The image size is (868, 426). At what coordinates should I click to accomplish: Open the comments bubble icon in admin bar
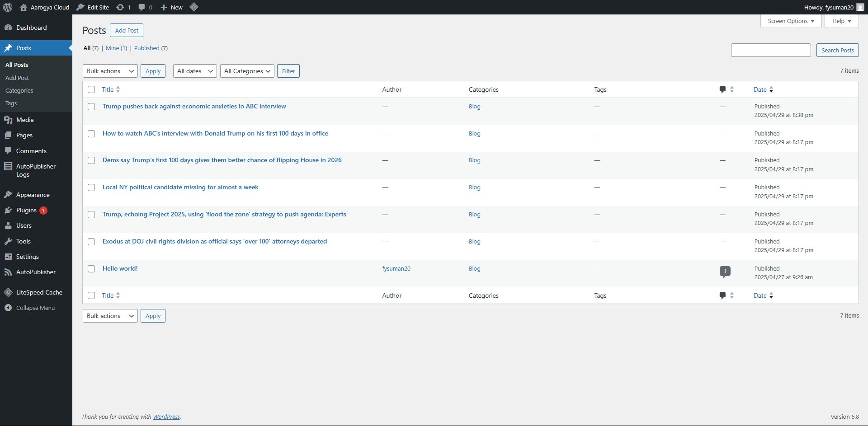(142, 7)
